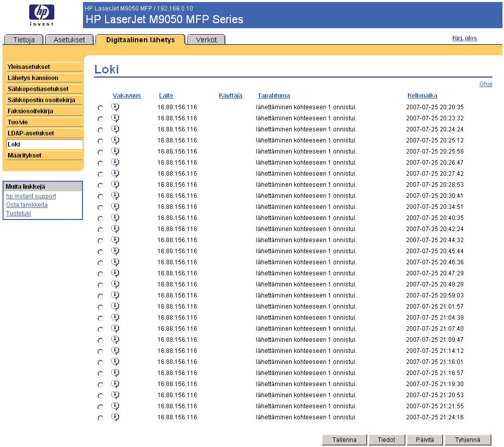Switch to Digitaalinen lähetys tab
Screen dimensions: 504x447
click(x=140, y=40)
